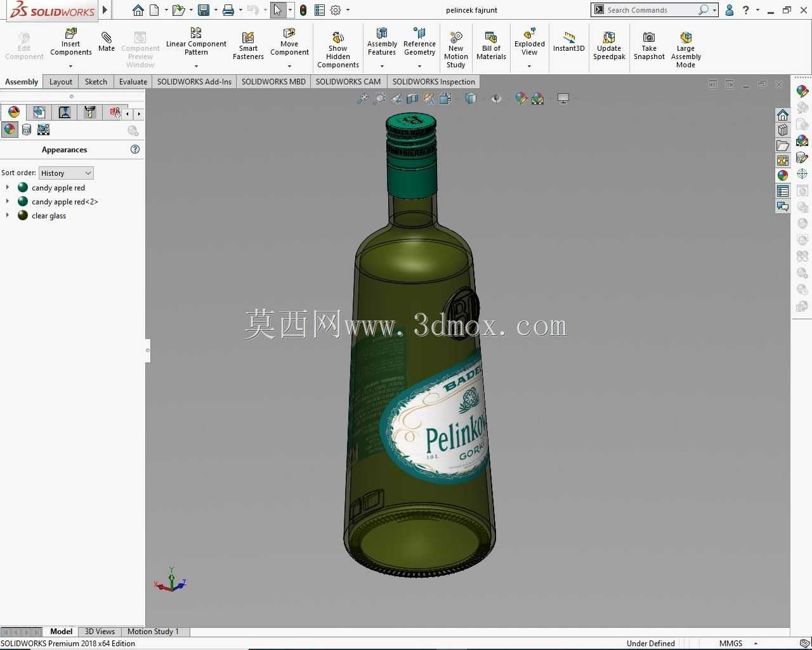Viewport: 812px width, 650px height.
Task: Save the assembly with the floppy disk icon
Action: tap(204, 10)
